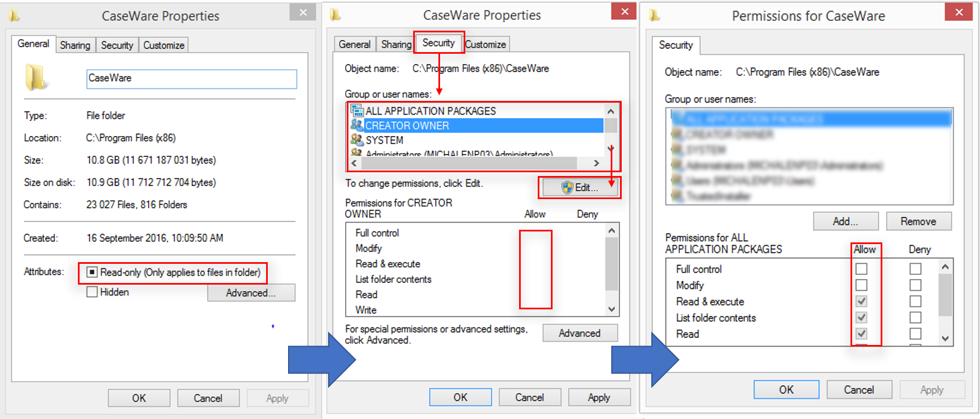This screenshot has width=980, height=419.
Task: Click scroll-up arrow of Permissions dialog checkbox list
Action: pyautogui.click(x=945, y=267)
